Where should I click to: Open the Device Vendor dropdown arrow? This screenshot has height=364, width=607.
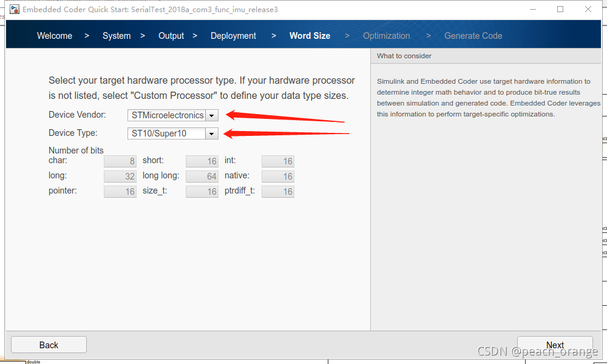coord(211,115)
